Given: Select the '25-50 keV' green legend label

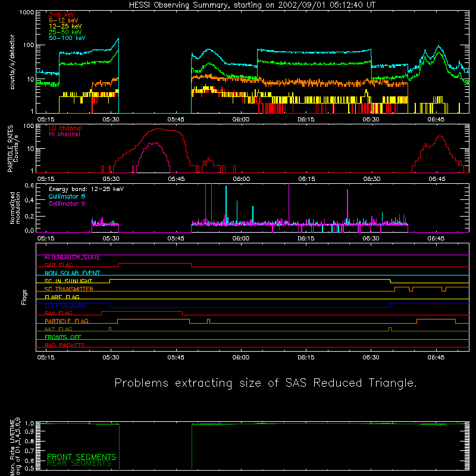Looking at the screenshot, I should point(65,32).
